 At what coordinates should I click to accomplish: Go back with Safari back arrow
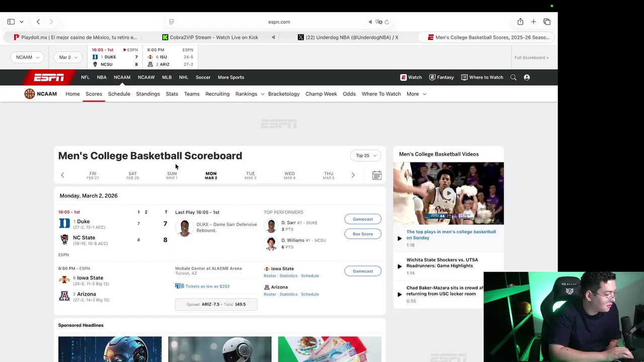tap(38, 22)
